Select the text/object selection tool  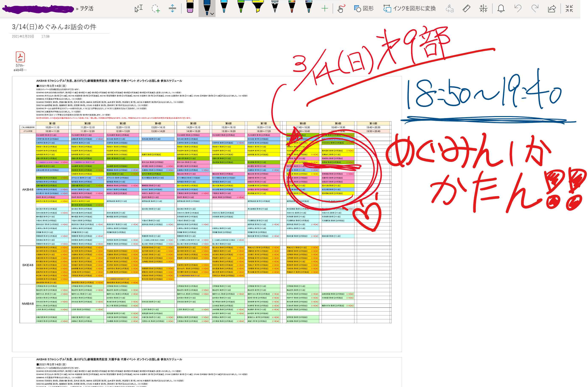coord(138,8)
